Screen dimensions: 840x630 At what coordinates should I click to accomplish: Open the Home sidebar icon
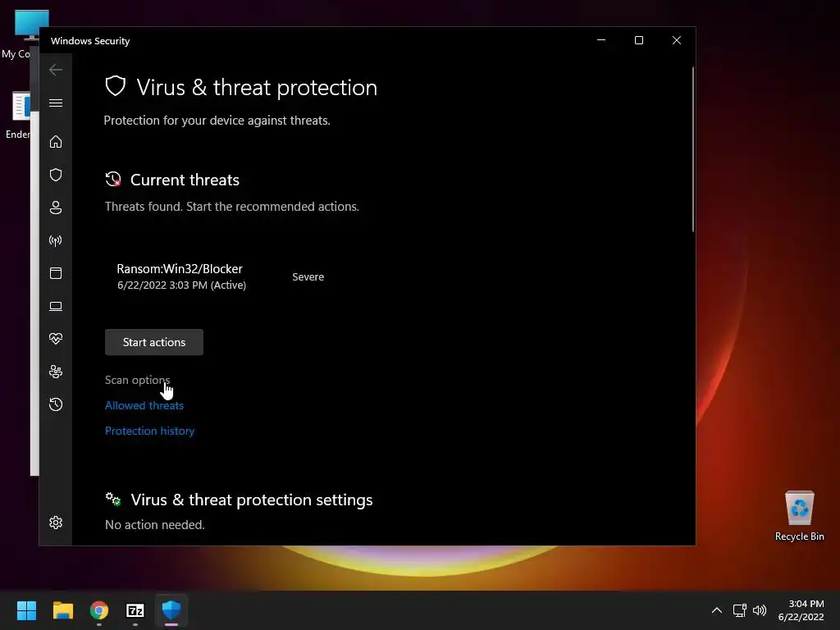[56, 141]
